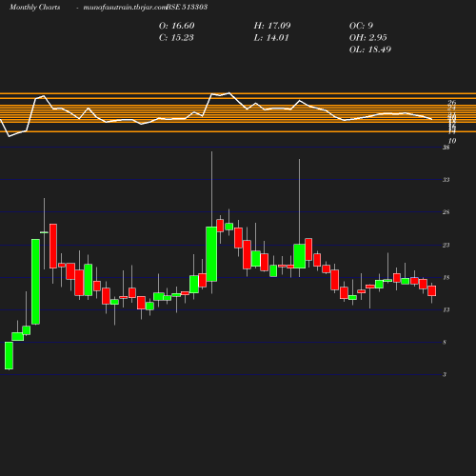
Task: Click the munafasutra website label
Action: click(125, 7)
